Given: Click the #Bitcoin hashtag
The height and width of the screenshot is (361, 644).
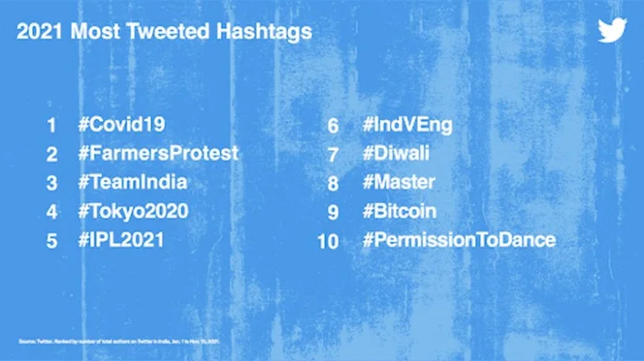Looking at the screenshot, I should coord(400,212).
